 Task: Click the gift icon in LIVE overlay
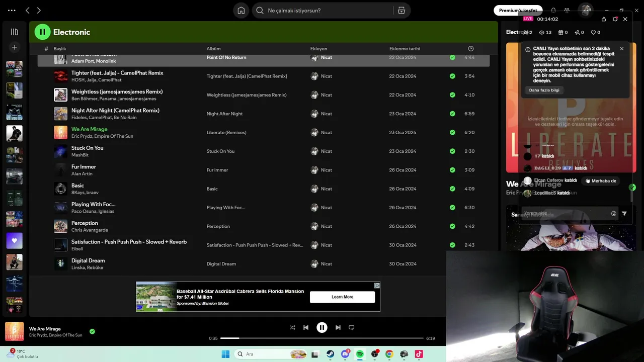[561, 32]
